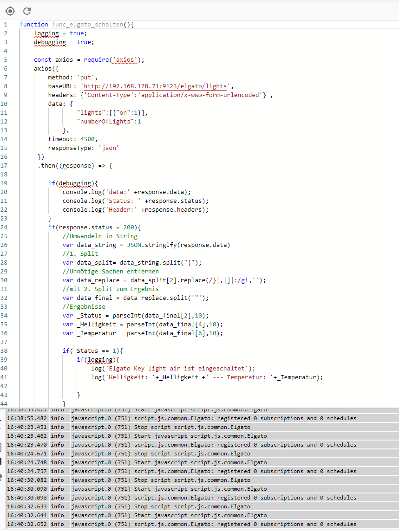399x532 pixels.
Task: Click the comment //Ergebnisse
Action: pos(84,307)
